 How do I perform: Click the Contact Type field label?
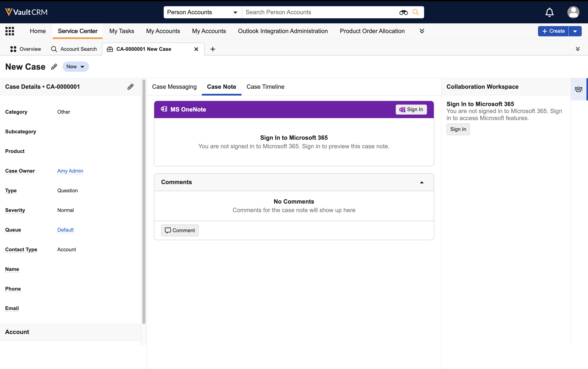coord(21,250)
